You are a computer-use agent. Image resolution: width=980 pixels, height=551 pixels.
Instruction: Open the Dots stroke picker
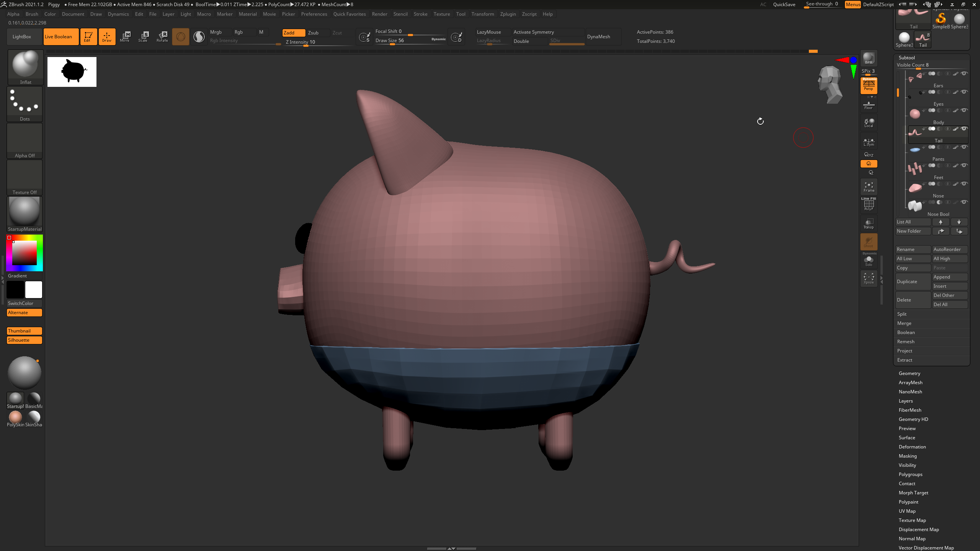click(x=24, y=104)
